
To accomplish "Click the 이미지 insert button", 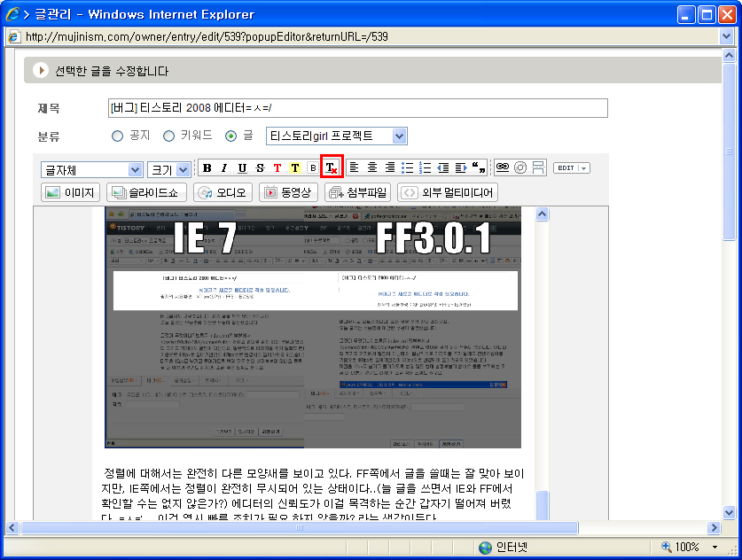I will coord(71,192).
